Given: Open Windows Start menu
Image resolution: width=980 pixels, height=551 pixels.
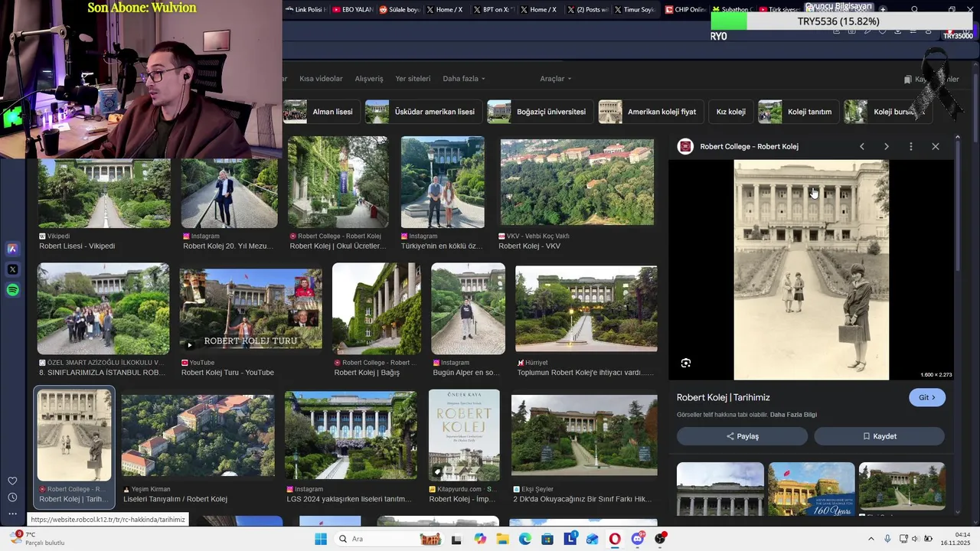Looking at the screenshot, I should tap(321, 539).
